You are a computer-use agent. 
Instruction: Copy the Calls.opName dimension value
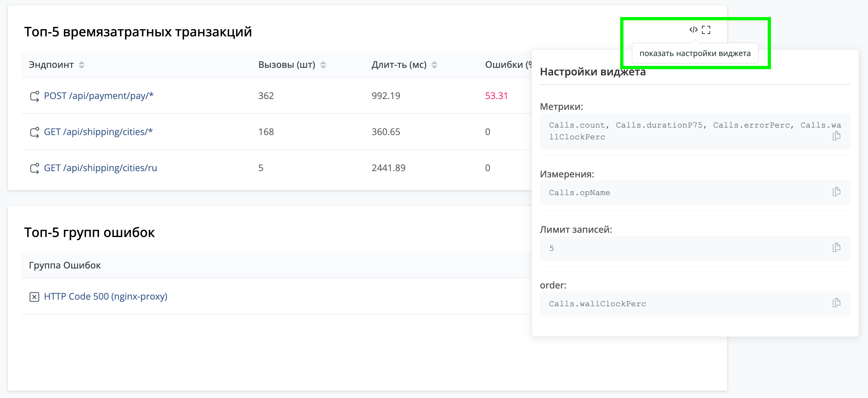tap(837, 192)
